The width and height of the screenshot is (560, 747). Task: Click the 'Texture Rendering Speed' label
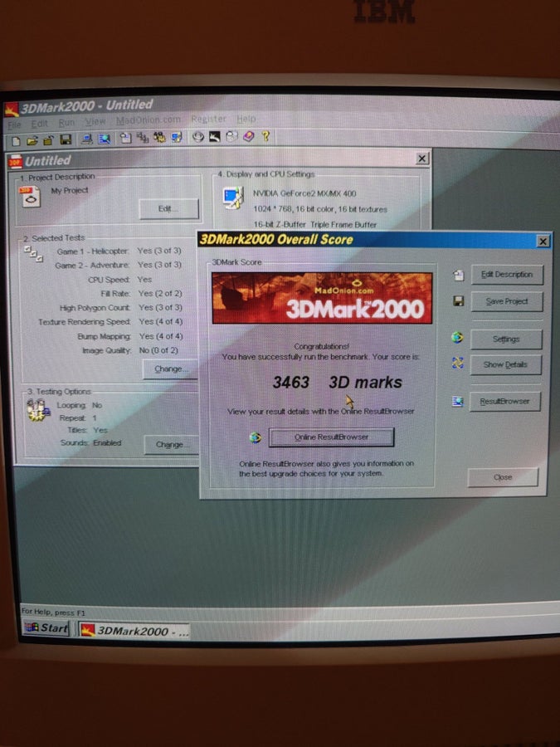point(85,323)
